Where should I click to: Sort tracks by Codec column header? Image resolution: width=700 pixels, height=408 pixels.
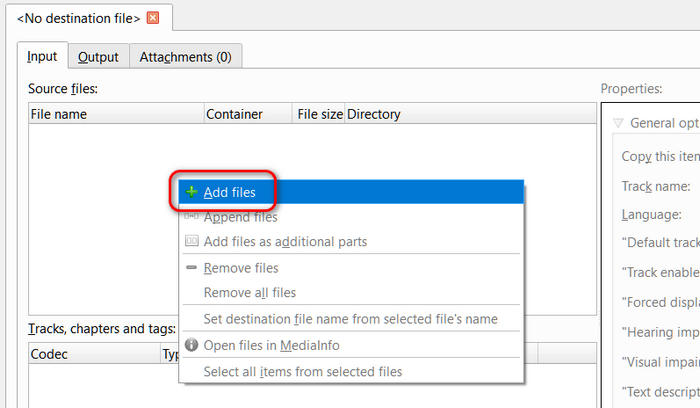[x=95, y=354]
